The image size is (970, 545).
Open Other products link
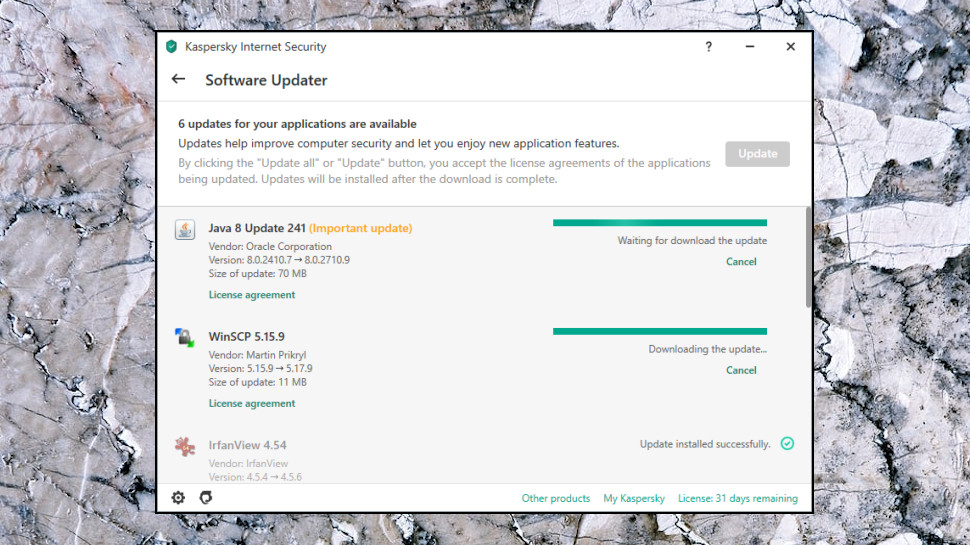[556, 498]
